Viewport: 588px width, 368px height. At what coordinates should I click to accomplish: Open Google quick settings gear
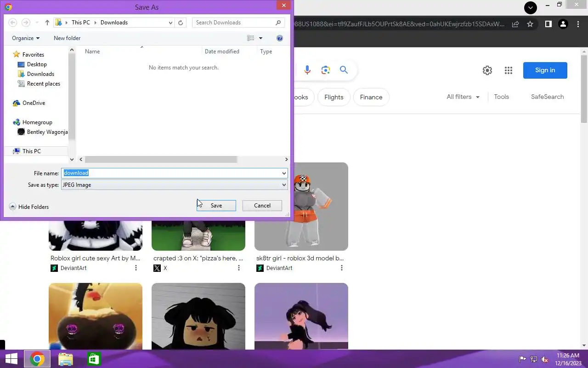click(487, 70)
